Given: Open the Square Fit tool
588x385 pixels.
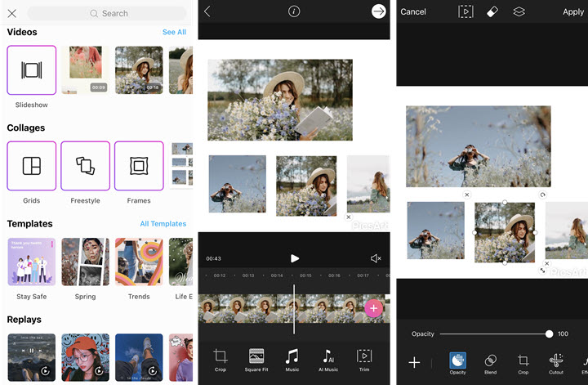Looking at the screenshot, I should (x=256, y=356).
